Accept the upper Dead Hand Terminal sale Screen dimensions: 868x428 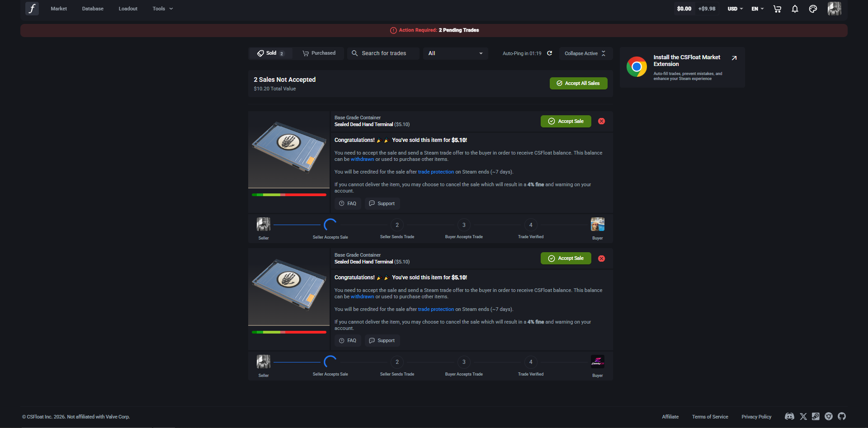(566, 121)
